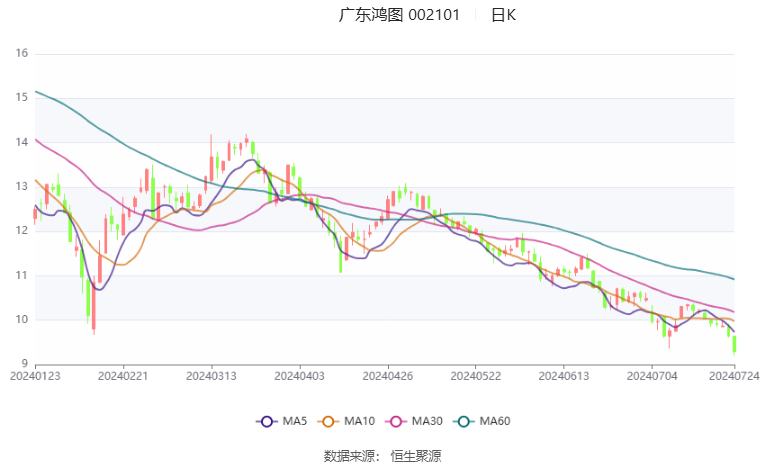Viewport: 765px width, 465px height.
Task: Select the 20240613 date axis label
Action: click(x=564, y=376)
